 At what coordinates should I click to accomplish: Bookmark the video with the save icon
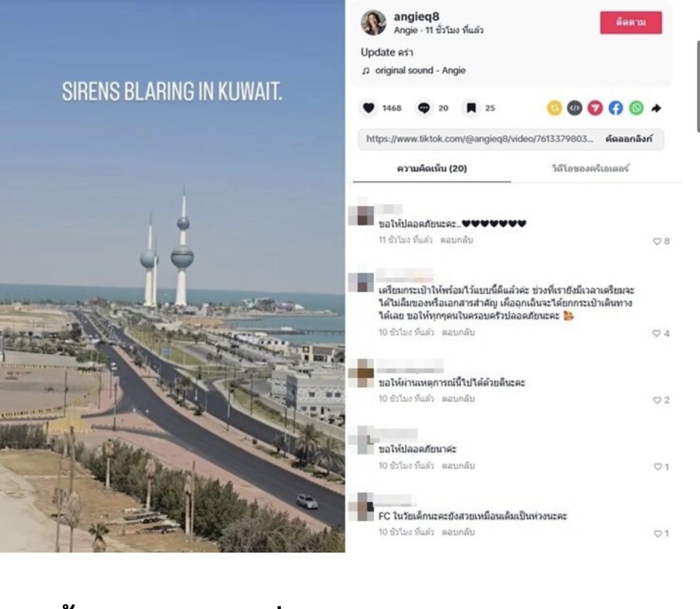pyautogui.click(x=471, y=108)
